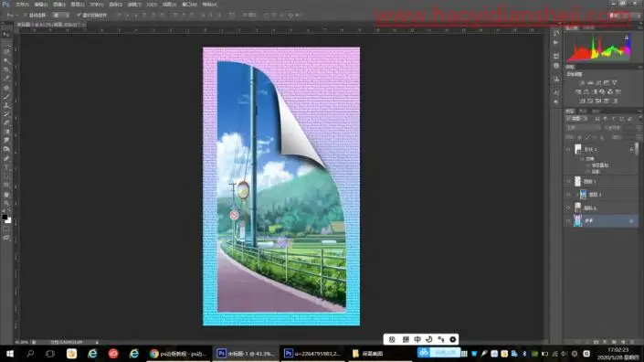Hide the layer with landscape thumbnail

(x=568, y=195)
